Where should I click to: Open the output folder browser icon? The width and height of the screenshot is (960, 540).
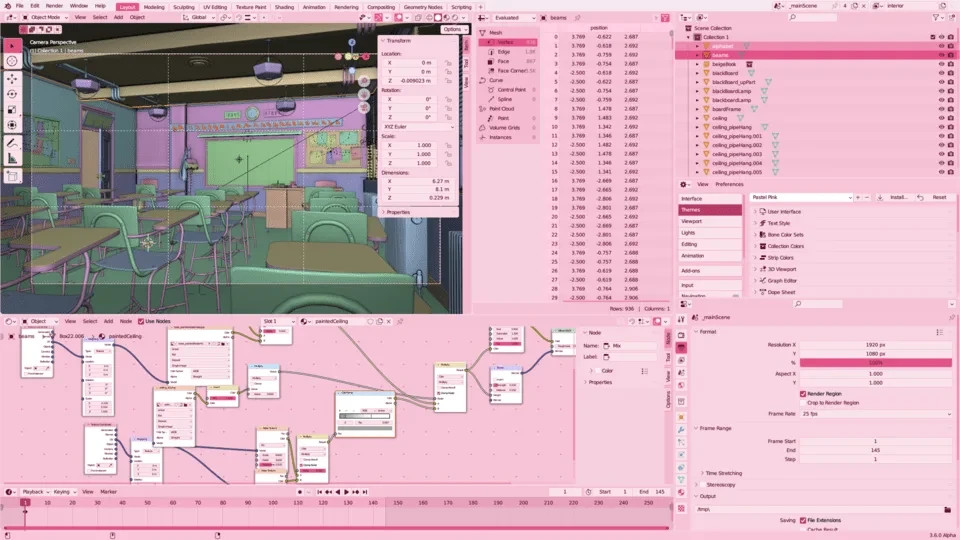947,509
